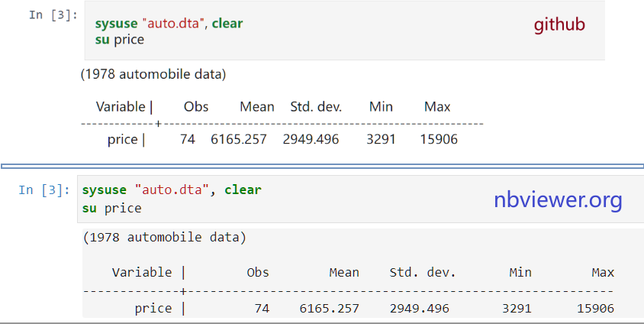Click the Std. dev. header in github output

tap(316, 107)
